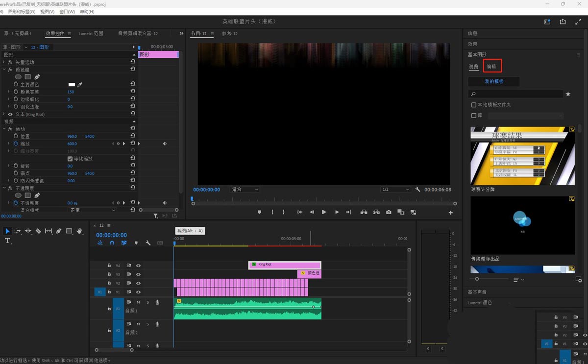588x364 pixels.
Task: Select the Pen tool in toolbox
Action: point(59,231)
